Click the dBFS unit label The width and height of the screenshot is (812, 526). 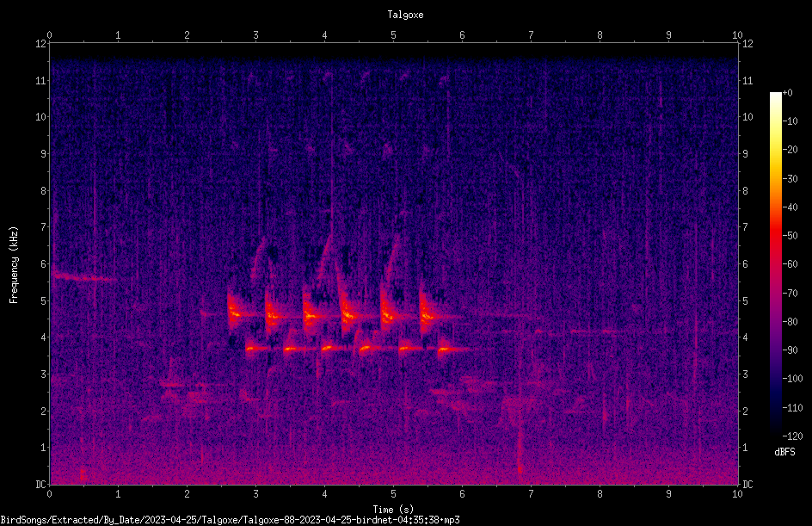[x=784, y=452]
